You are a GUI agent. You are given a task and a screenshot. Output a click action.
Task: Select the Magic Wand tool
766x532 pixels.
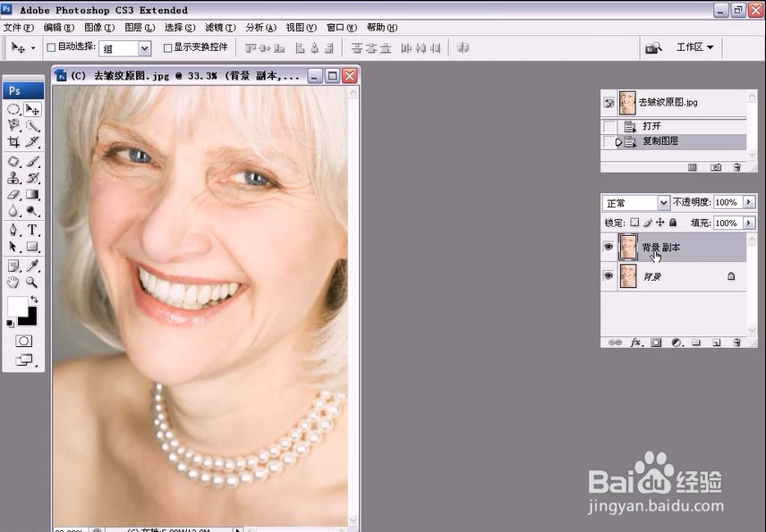point(32,125)
